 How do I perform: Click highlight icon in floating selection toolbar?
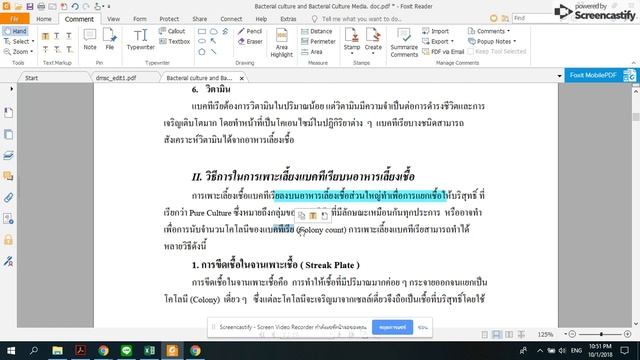(313, 216)
